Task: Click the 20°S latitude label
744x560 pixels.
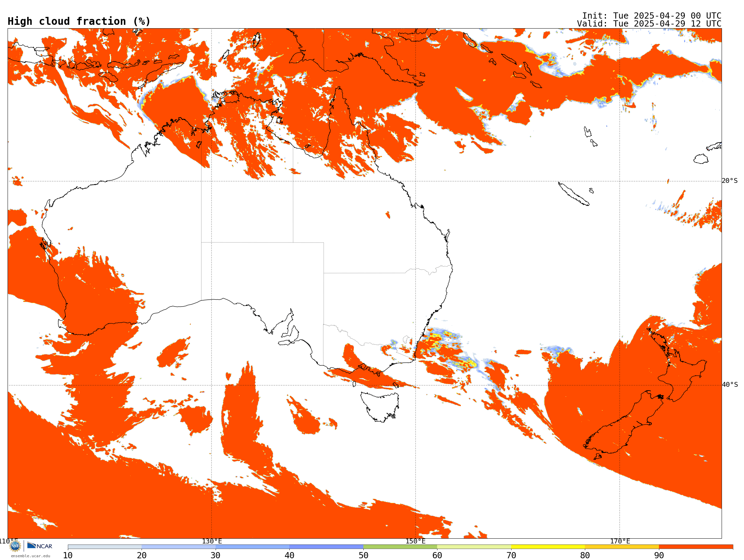Action: pos(730,181)
